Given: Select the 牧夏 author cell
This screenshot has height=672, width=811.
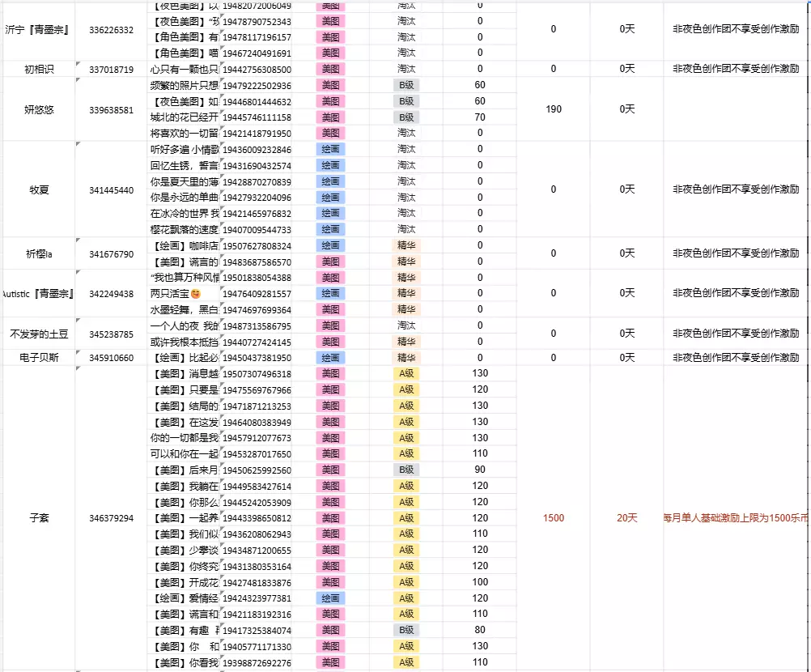Looking at the screenshot, I should coord(39,189).
